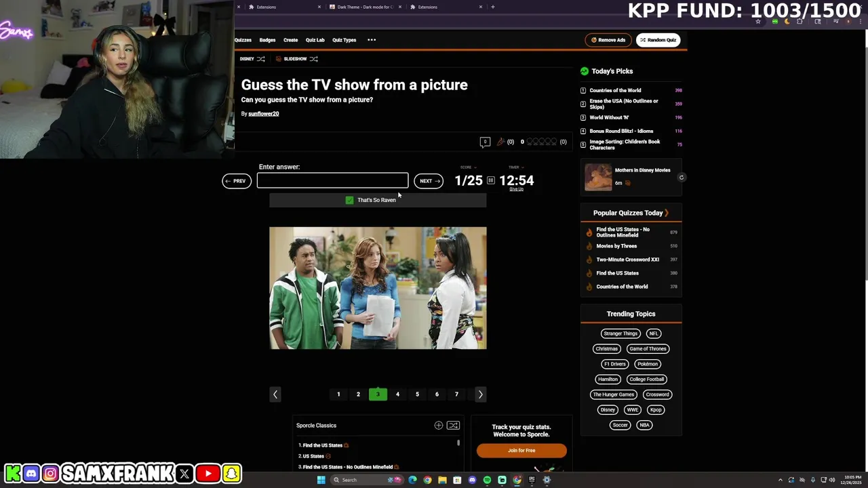This screenshot has height=488, width=868.
Task: Open Movies by Threes quiz
Action: coord(616,246)
